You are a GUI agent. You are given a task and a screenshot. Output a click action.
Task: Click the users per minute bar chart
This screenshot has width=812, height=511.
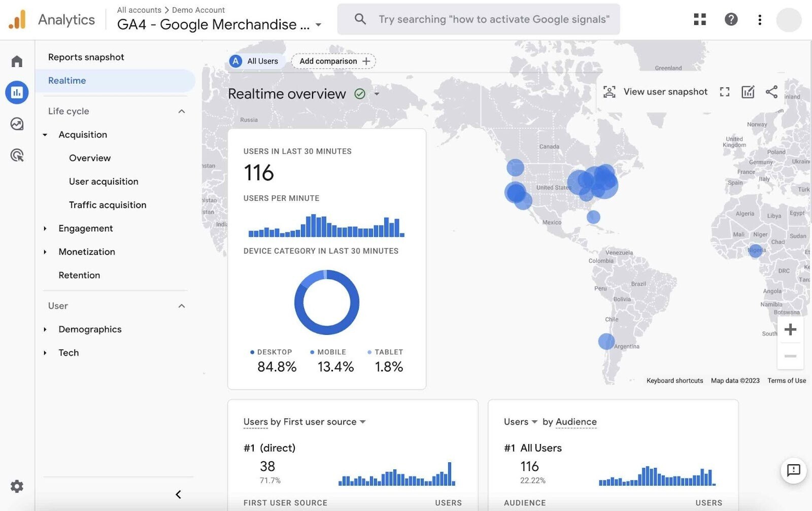tap(326, 226)
